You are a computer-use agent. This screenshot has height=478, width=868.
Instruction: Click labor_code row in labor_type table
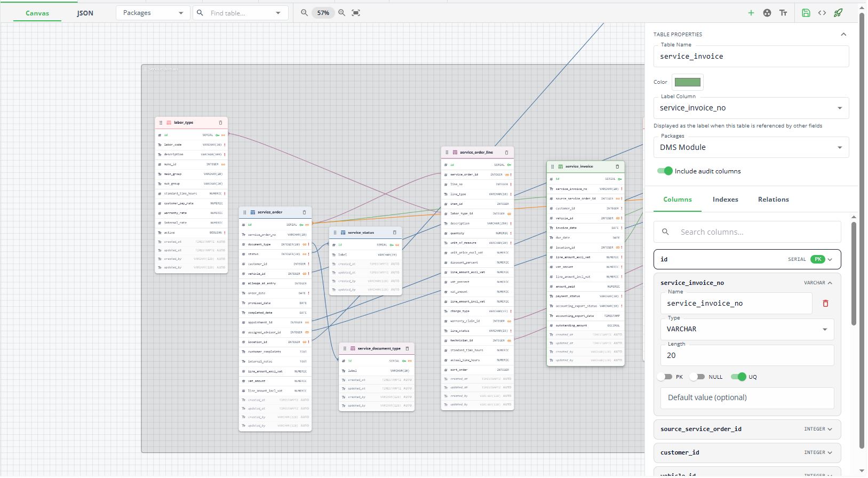[x=192, y=145]
